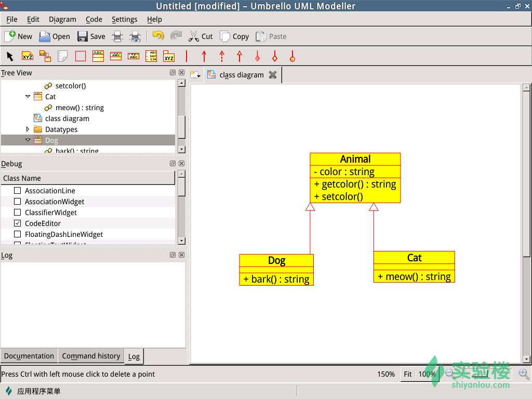Select the aggregation hollow diamond tool

275,56
